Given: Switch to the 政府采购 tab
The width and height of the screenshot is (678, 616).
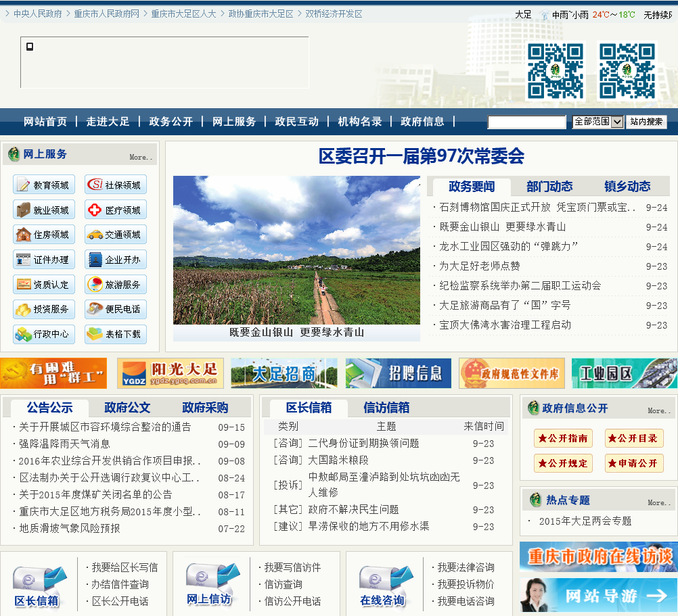Looking at the screenshot, I should pos(205,407).
